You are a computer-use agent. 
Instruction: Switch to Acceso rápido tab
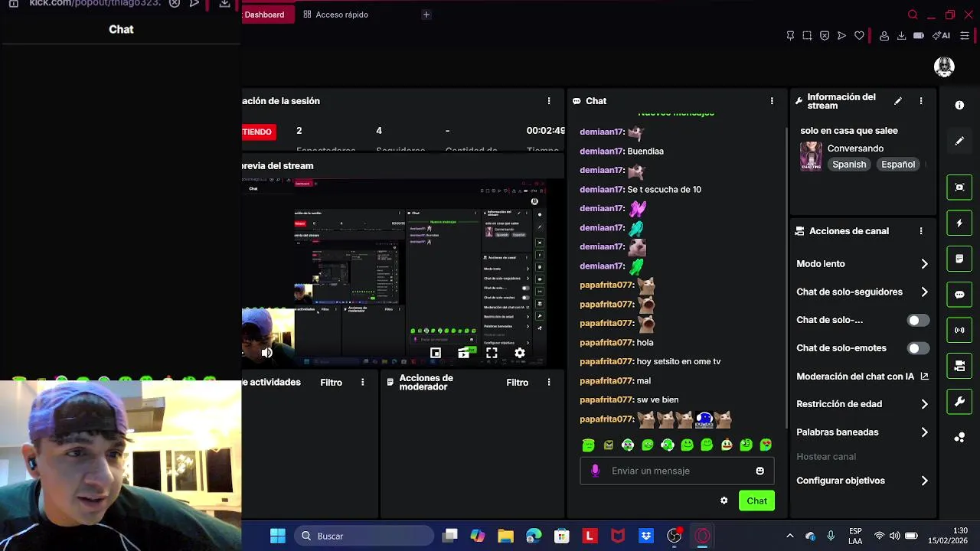point(335,15)
